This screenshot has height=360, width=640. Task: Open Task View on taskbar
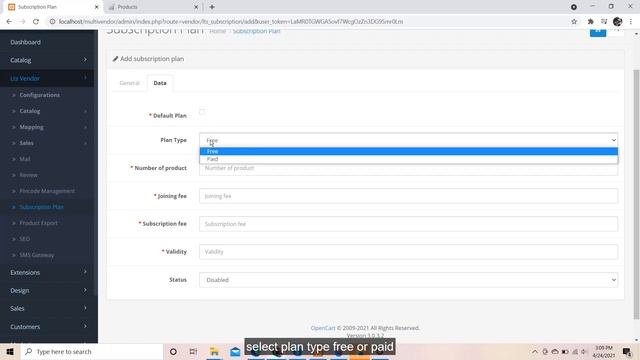(193, 351)
